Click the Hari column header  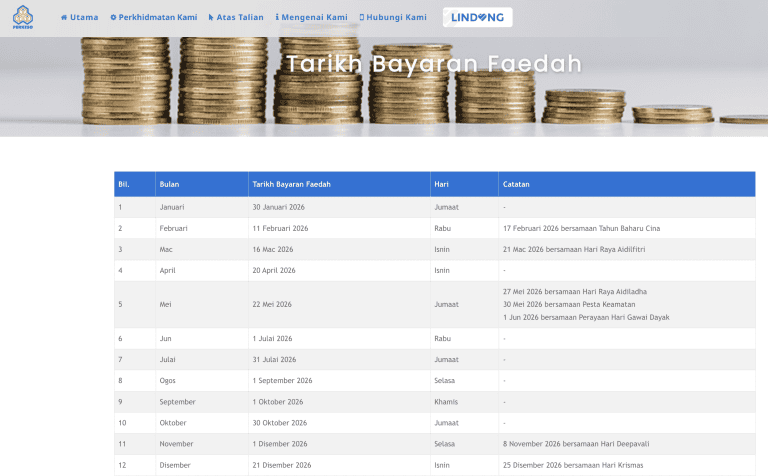pyautogui.click(x=442, y=184)
